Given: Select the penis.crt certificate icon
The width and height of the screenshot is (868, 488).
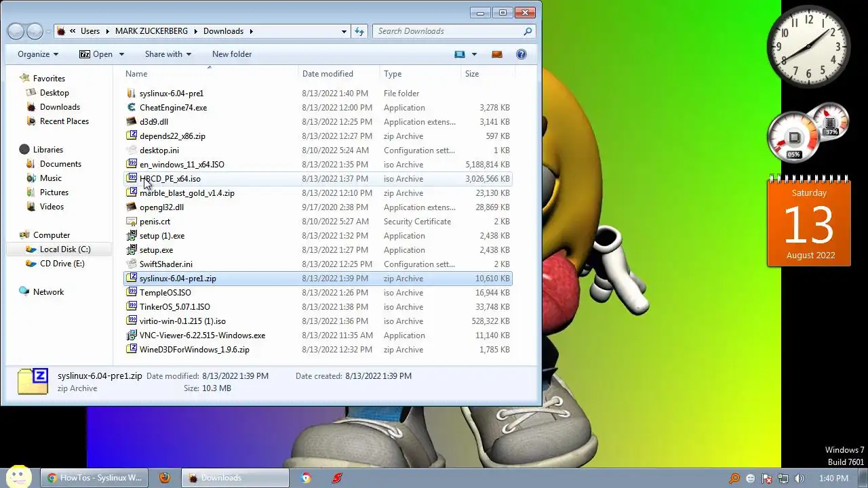Looking at the screenshot, I should (132, 222).
